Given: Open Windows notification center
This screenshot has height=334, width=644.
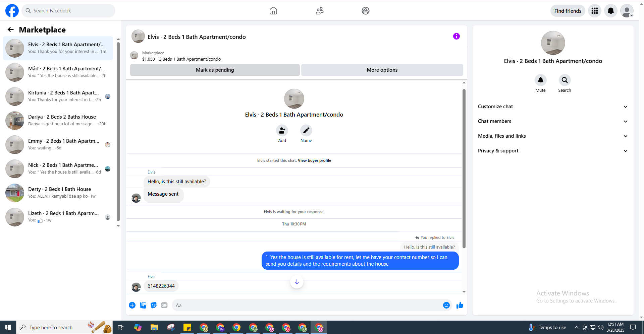Looking at the screenshot, I should pos(633,327).
